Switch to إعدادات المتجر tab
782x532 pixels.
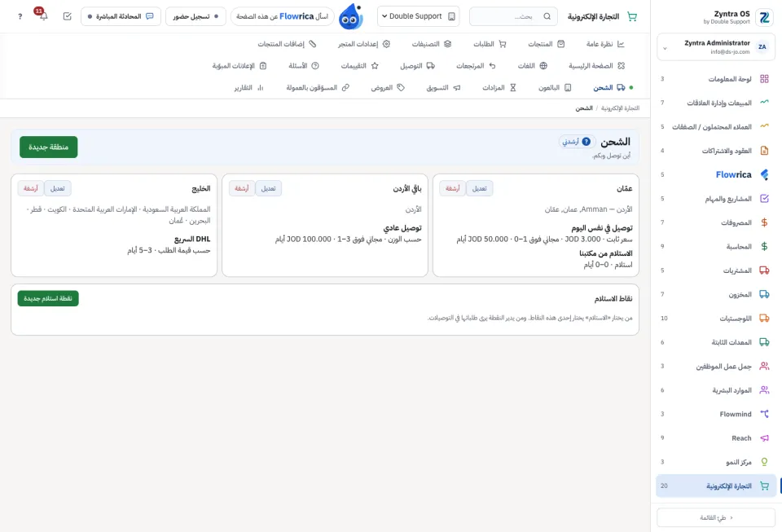click(364, 44)
